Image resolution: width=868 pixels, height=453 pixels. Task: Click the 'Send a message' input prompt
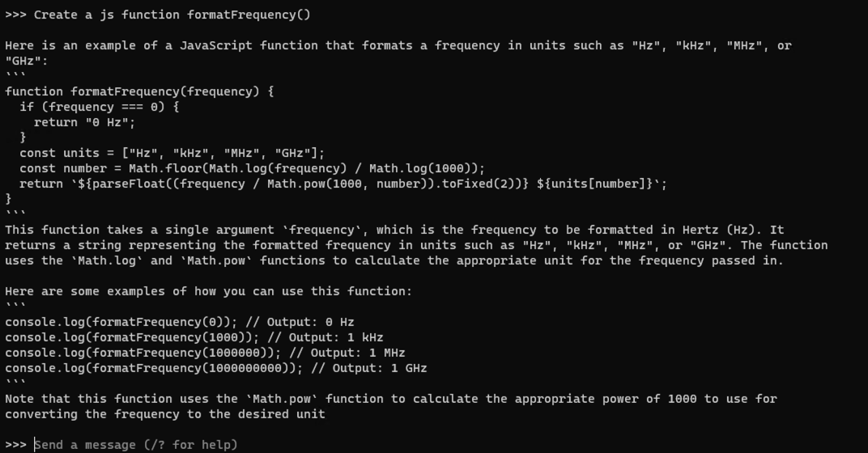coord(136,445)
